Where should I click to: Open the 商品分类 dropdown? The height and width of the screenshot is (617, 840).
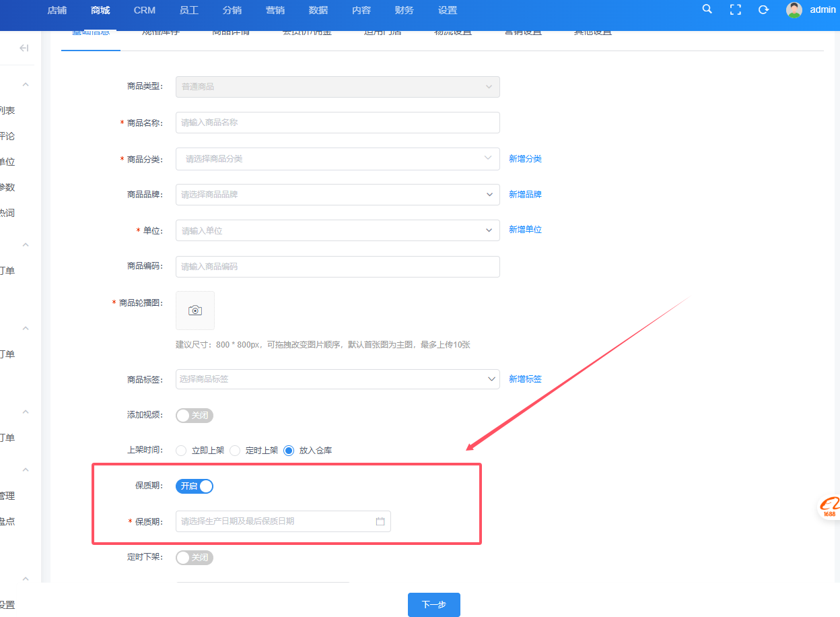(337, 159)
